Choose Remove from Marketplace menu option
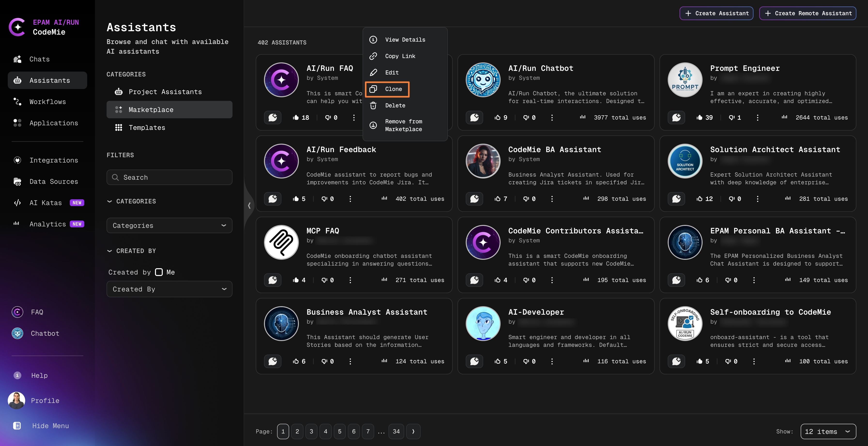868x446 pixels. [403, 125]
